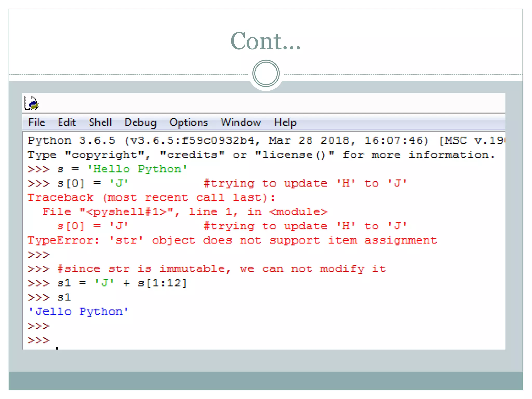The height and width of the screenshot is (399, 532).
Task: Open the Edit menu
Action: (67, 122)
